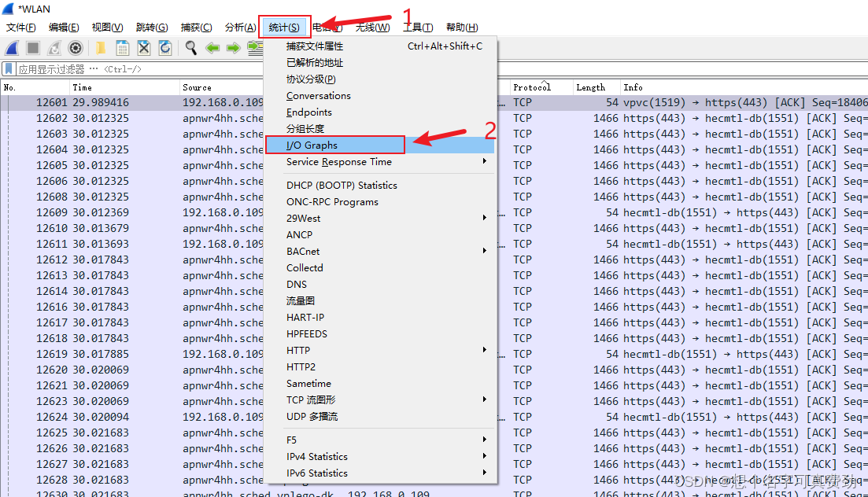This screenshot has width=868, height=497.
Task: Open the 编辑(E) menu
Action: 64,27
